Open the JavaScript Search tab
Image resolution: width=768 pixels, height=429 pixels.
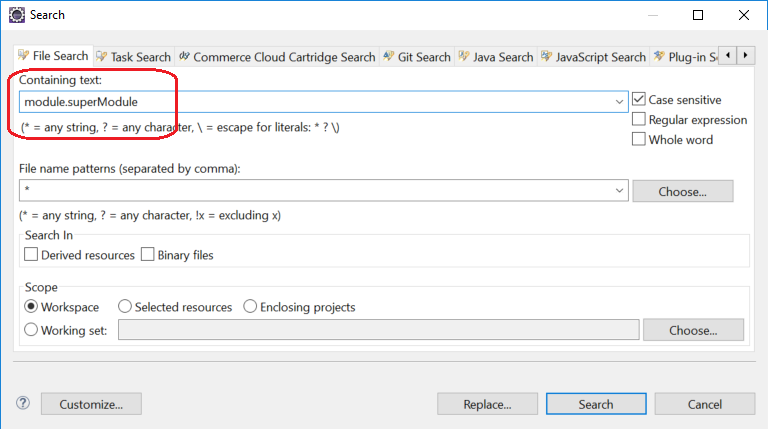pos(594,57)
